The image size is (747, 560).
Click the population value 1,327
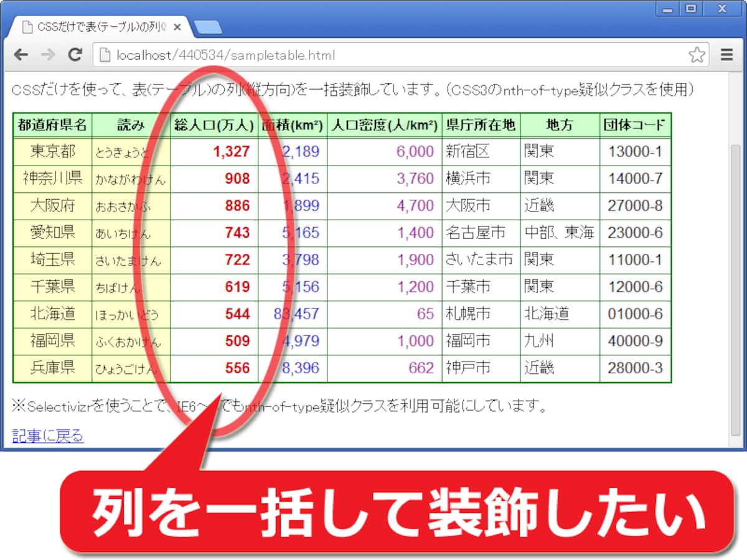pyautogui.click(x=231, y=151)
